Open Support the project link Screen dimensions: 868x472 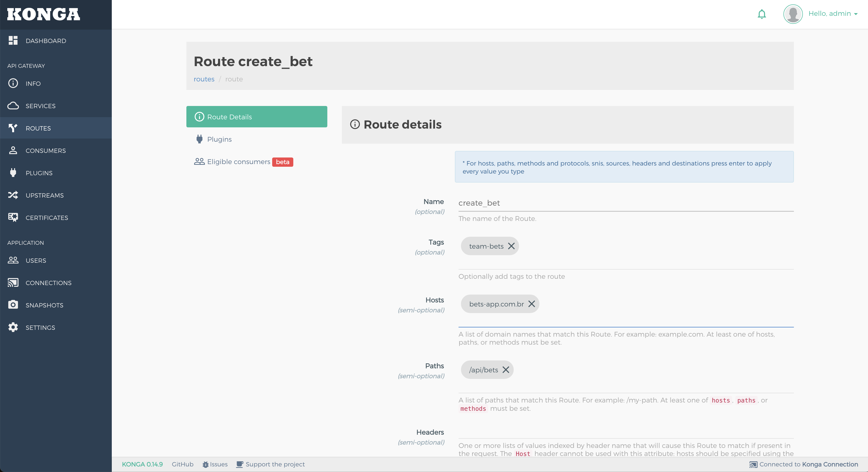point(275,464)
